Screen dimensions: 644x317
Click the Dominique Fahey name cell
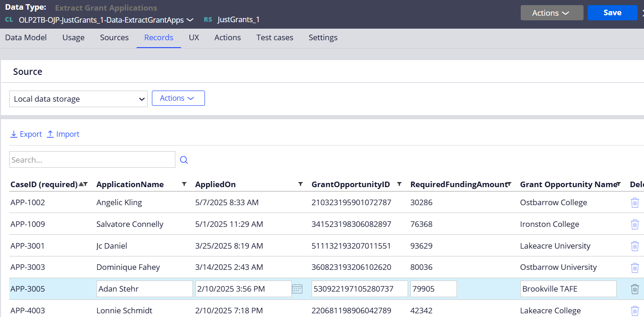(x=128, y=267)
